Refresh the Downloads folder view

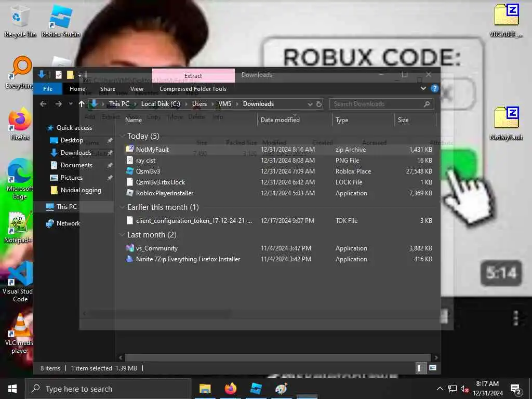pos(319,104)
